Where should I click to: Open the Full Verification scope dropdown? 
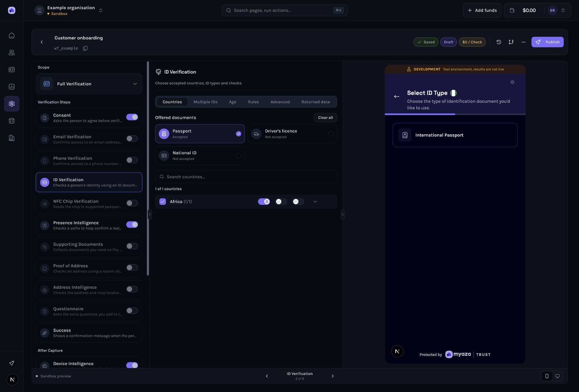coord(89,84)
